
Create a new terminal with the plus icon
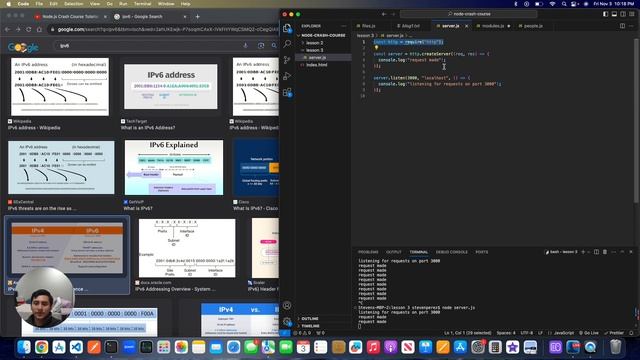coord(583,252)
